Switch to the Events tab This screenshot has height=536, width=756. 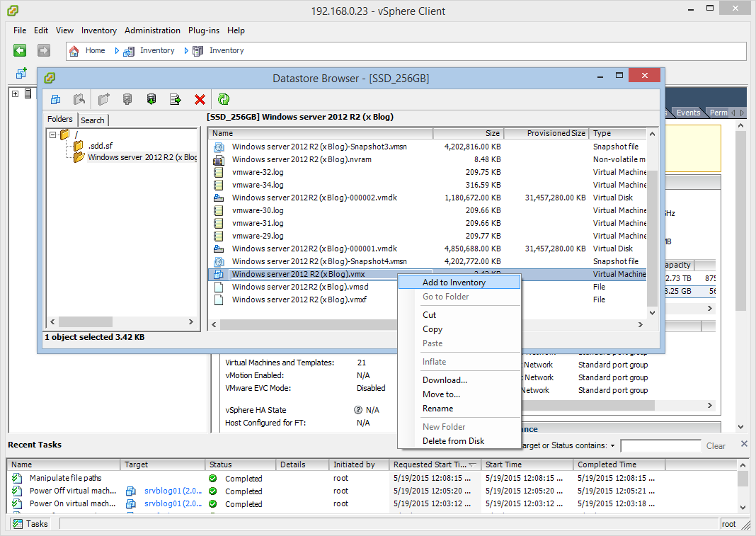pyautogui.click(x=688, y=113)
